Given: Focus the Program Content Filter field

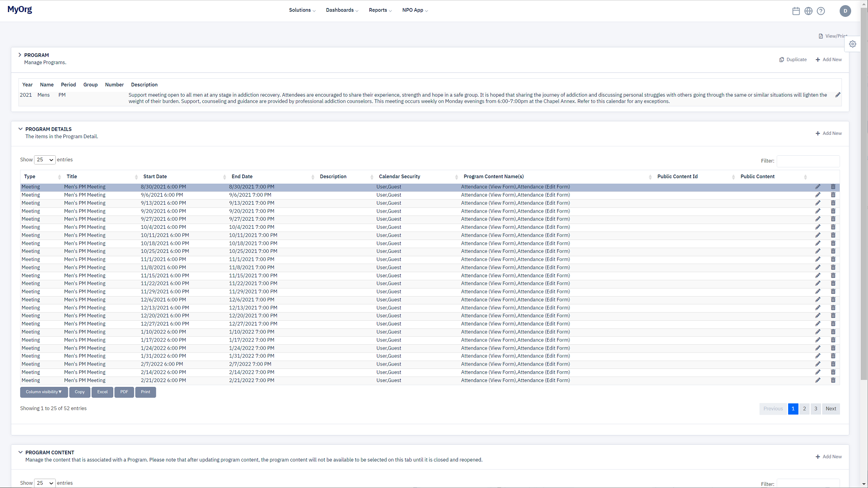Looking at the screenshot, I should [x=808, y=484].
